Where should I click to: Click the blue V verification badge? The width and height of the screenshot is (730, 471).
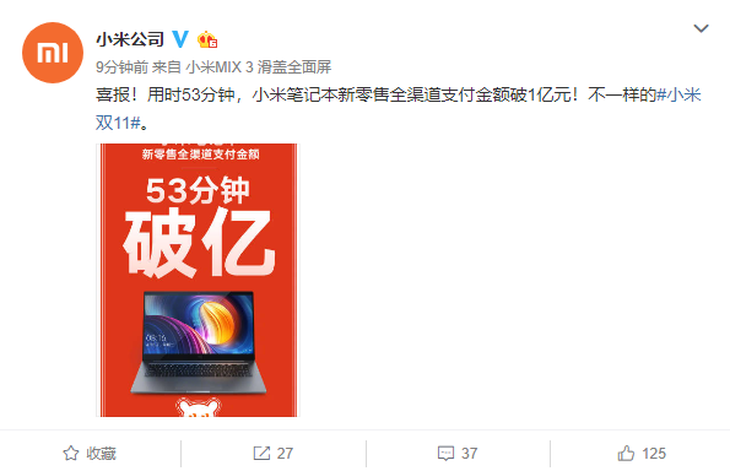click(x=181, y=39)
